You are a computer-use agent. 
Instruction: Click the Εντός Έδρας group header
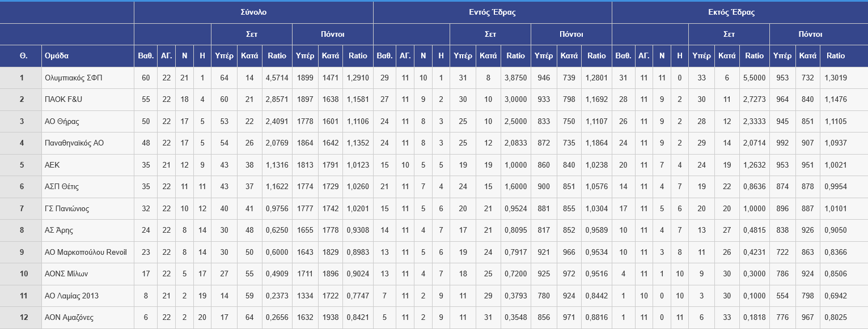click(492, 12)
